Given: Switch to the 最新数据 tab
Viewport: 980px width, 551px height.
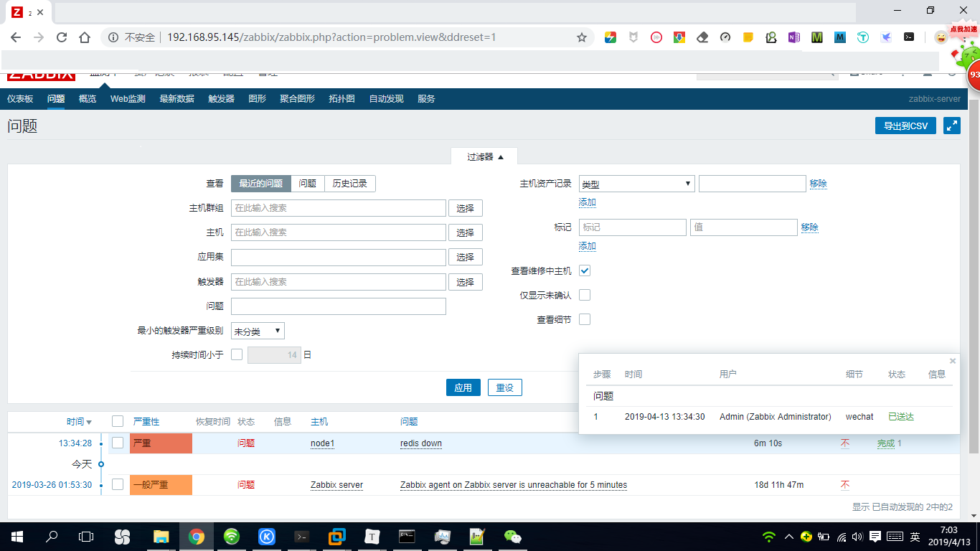Looking at the screenshot, I should point(176,98).
